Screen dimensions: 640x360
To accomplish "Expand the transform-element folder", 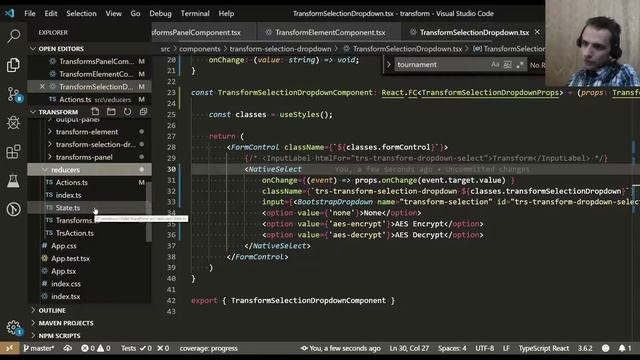I will [x=87, y=132].
